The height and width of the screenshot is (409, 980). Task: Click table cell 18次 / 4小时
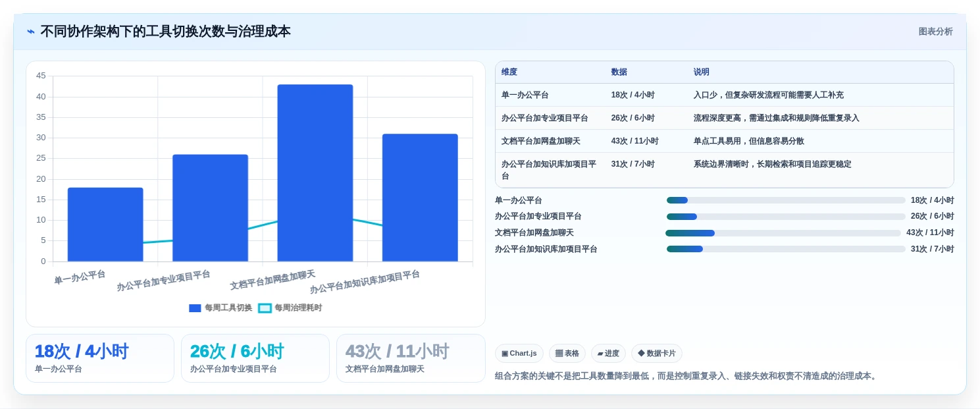pyautogui.click(x=633, y=95)
